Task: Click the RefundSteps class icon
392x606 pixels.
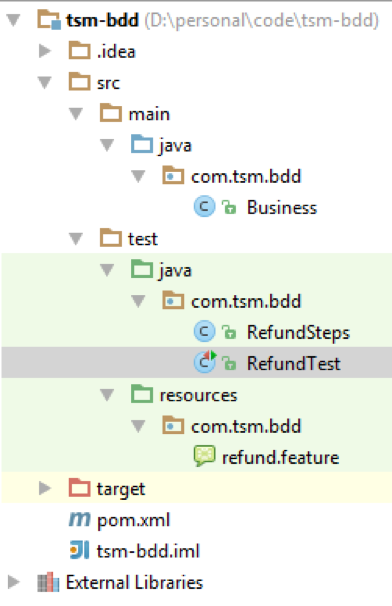Action: (204, 332)
